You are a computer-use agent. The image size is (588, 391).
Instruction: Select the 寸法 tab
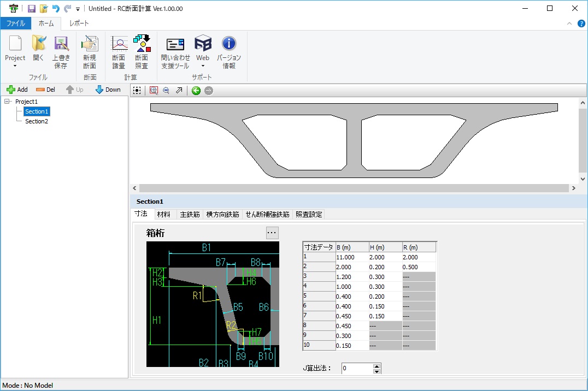tap(141, 214)
